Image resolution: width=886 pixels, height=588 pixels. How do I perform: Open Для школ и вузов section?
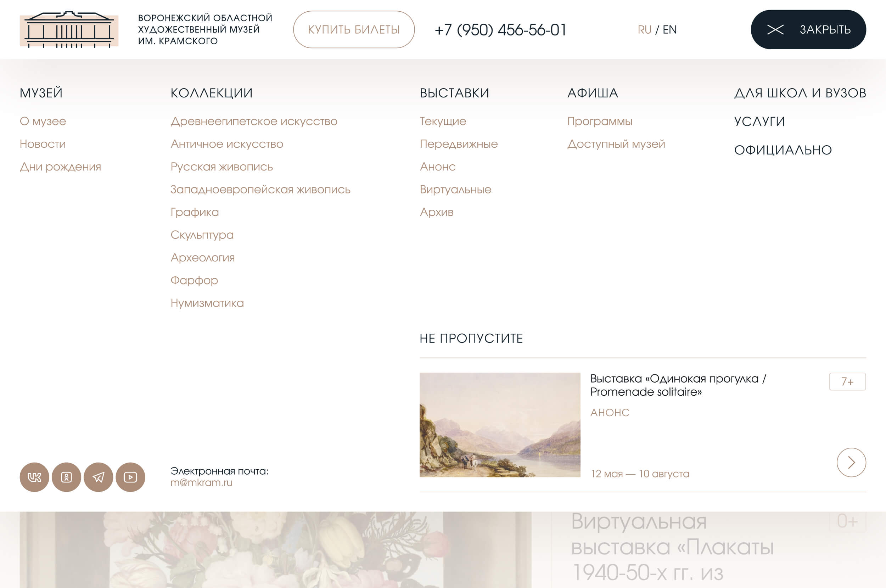[800, 93]
